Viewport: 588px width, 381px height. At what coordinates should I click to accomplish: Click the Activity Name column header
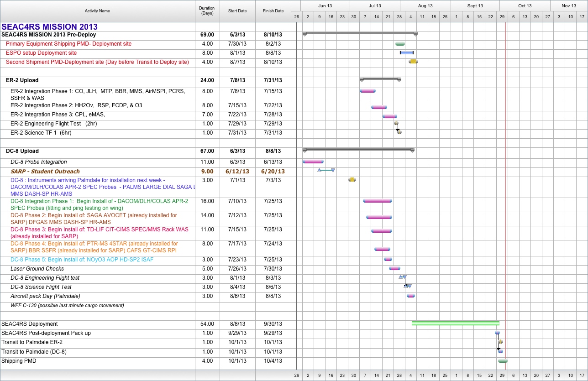(x=97, y=11)
